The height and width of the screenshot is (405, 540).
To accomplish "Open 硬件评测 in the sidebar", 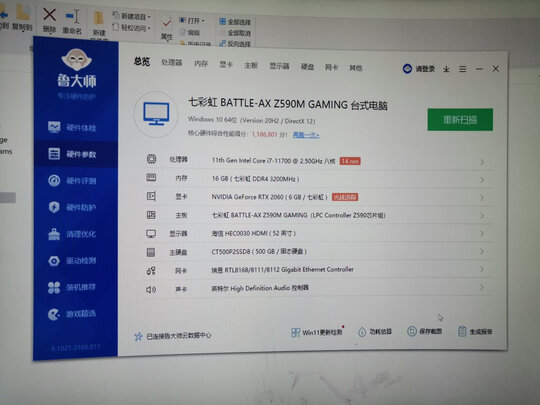I will (72, 180).
